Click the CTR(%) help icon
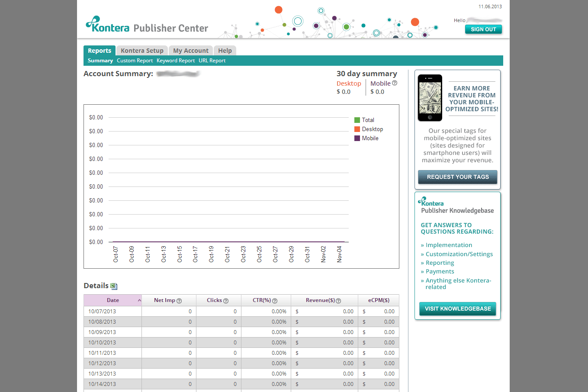 click(x=275, y=301)
